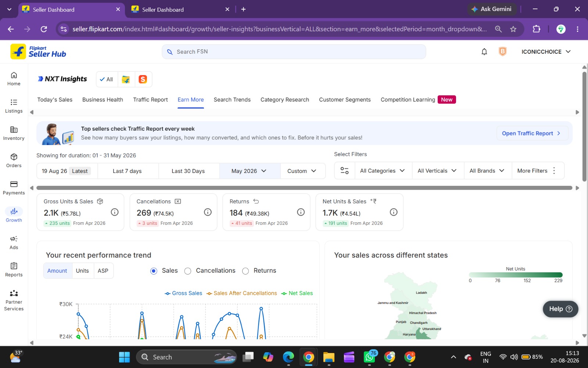The height and width of the screenshot is (368, 588).
Task: Select the All marketplaces toggle
Action: [107, 79]
